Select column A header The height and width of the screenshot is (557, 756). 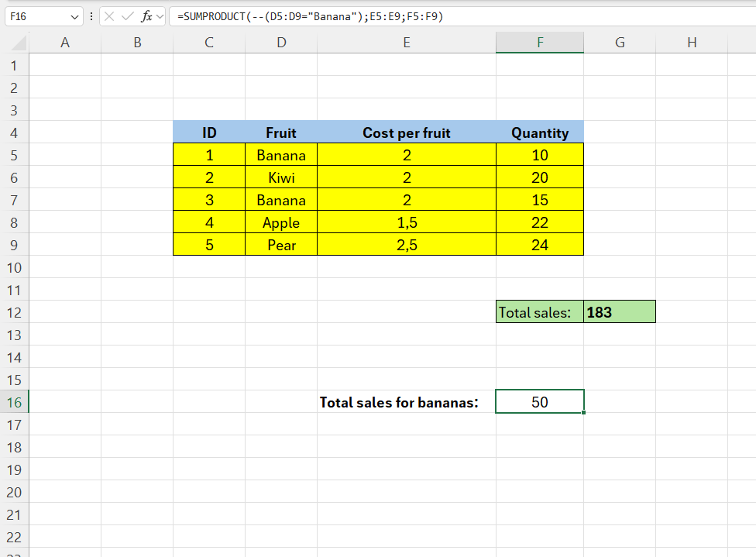point(65,43)
